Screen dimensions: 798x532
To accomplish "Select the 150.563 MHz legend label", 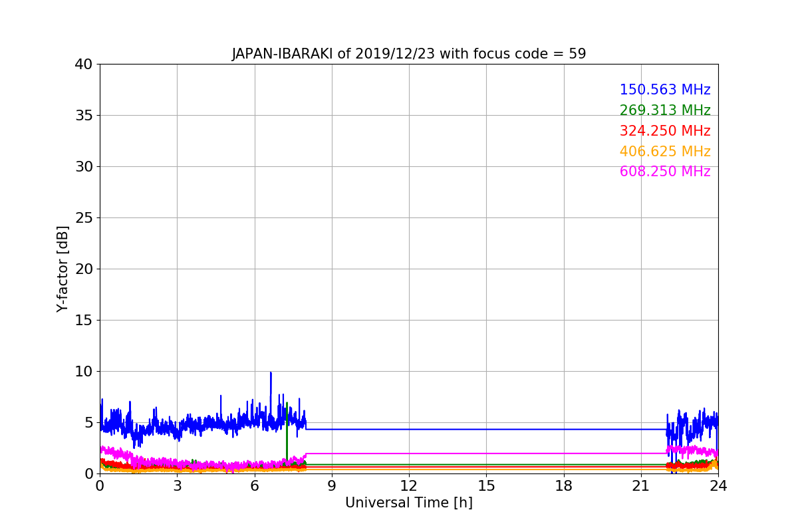I will [665, 90].
